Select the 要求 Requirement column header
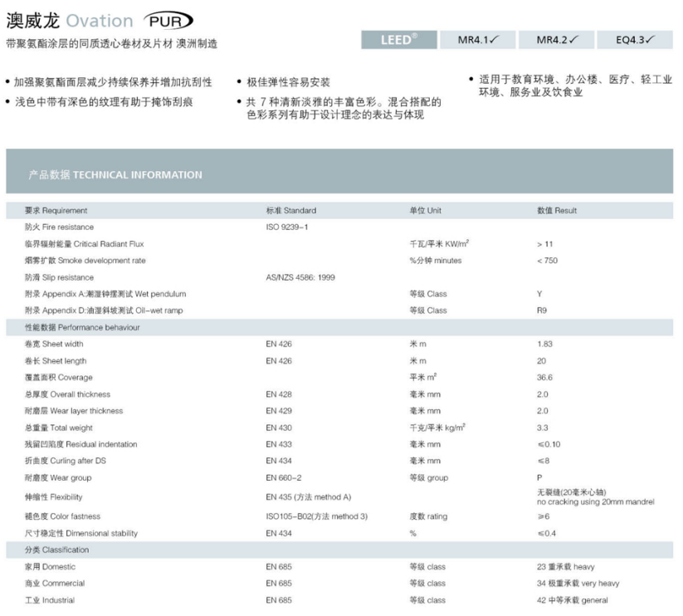This screenshot has height=616, width=683. (x=56, y=211)
